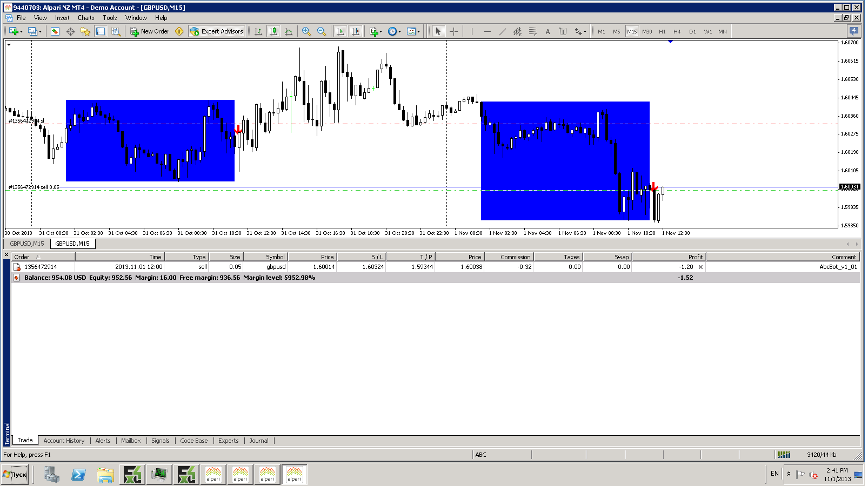Select the Fibonacci Retracement tool

pyautogui.click(x=532, y=31)
